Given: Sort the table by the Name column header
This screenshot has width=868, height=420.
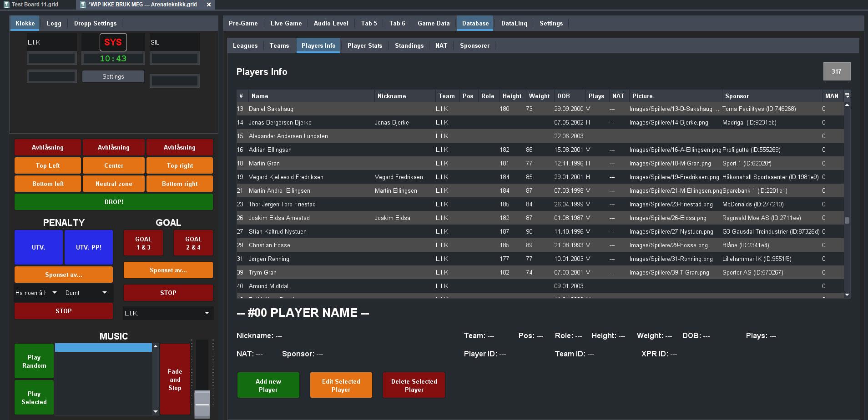Looking at the screenshot, I should pos(312,96).
